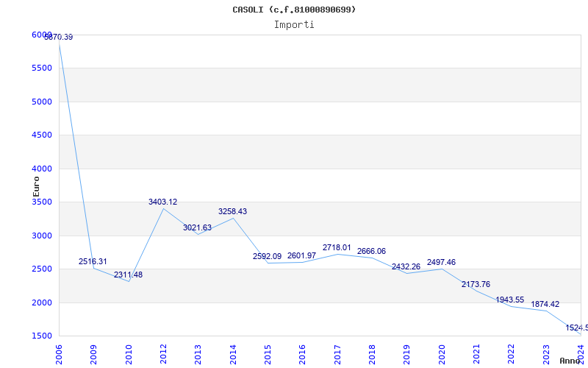Viewport: 588px width, 368px height.
Task: Select the 2516.31 data label
Action: pos(93,261)
